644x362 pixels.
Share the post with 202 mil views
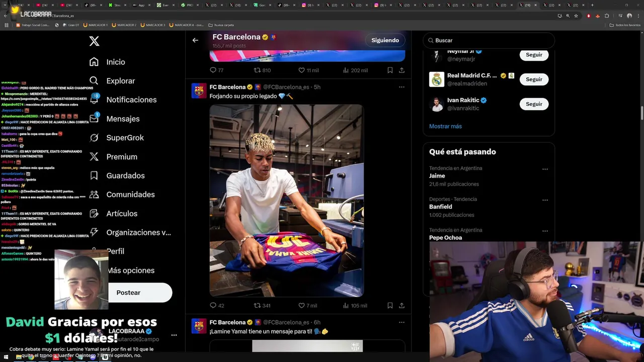401,70
